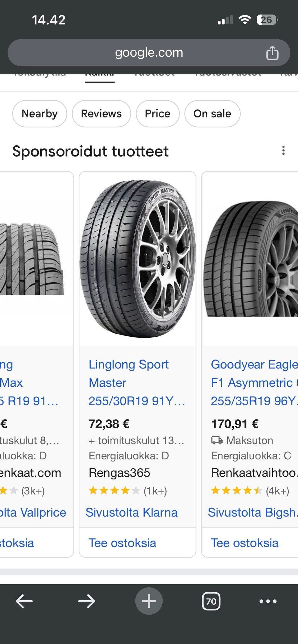298x644 pixels.
Task: Tap the google.com address bar
Action: pos(149,53)
